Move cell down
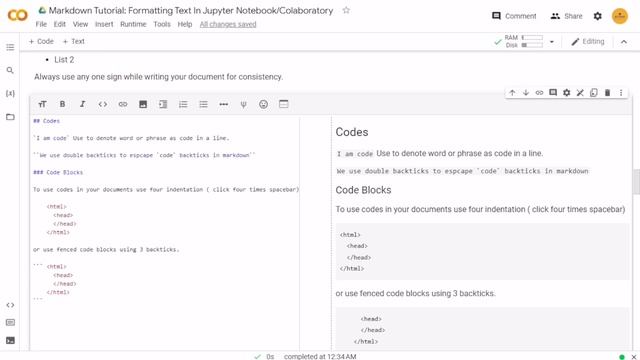The image size is (640, 360). [526, 93]
